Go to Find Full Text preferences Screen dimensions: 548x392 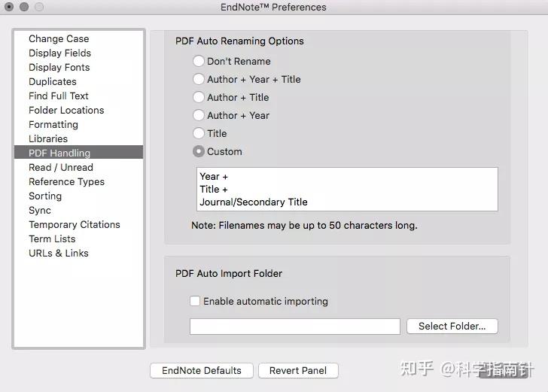pyautogui.click(x=59, y=96)
